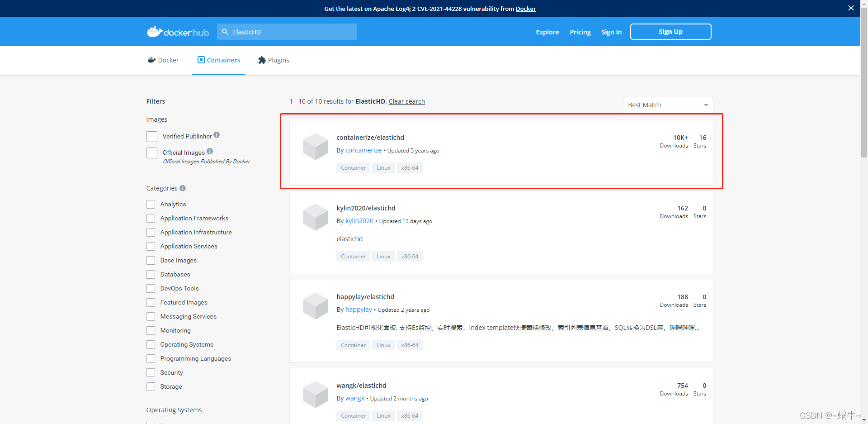868x424 pixels.
Task: Switch to the Containers tab
Action: click(x=218, y=60)
